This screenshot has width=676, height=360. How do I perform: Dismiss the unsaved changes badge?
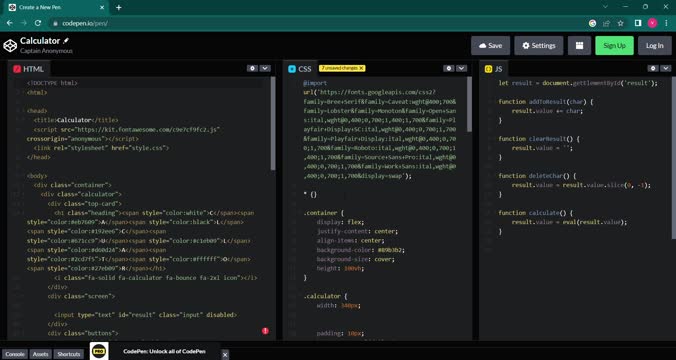tap(361, 68)
